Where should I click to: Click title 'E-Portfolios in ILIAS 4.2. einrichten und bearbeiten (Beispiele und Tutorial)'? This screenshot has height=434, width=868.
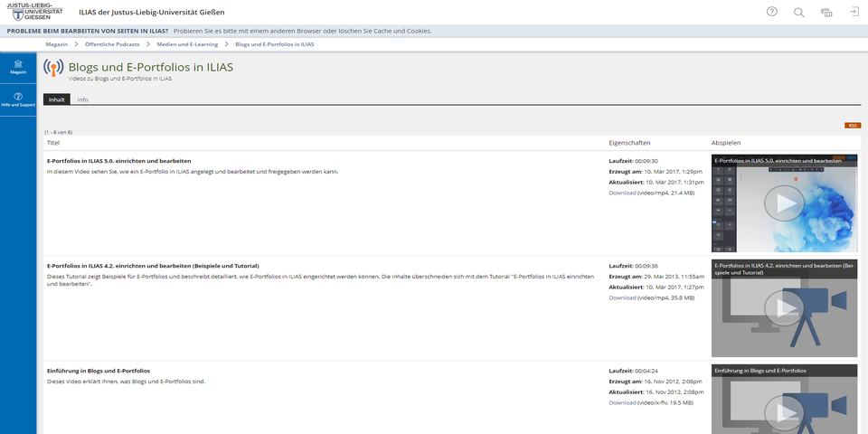click(x=153, y=266)
